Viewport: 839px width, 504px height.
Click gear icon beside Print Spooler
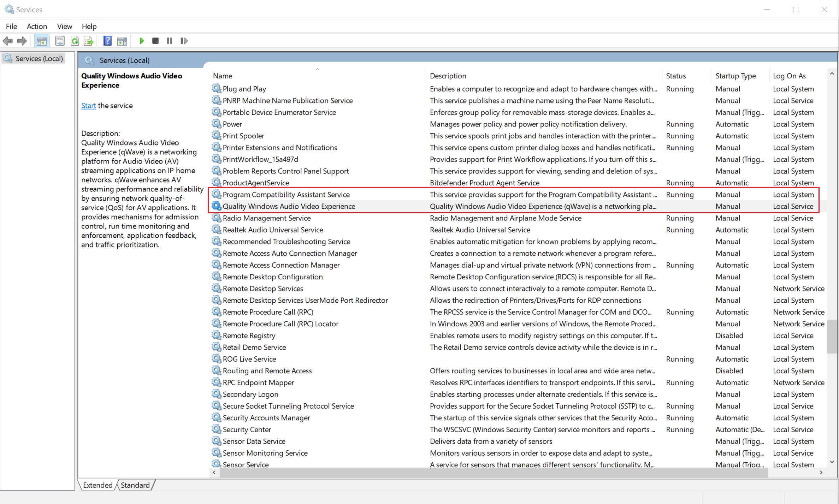click(x=217, y=136)
